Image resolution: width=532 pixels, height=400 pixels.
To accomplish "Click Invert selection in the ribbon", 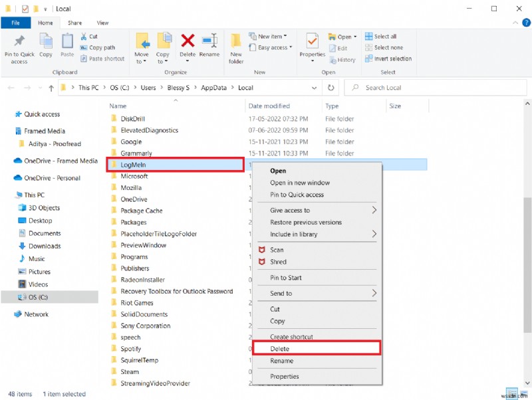I will (x=389, y=58).
